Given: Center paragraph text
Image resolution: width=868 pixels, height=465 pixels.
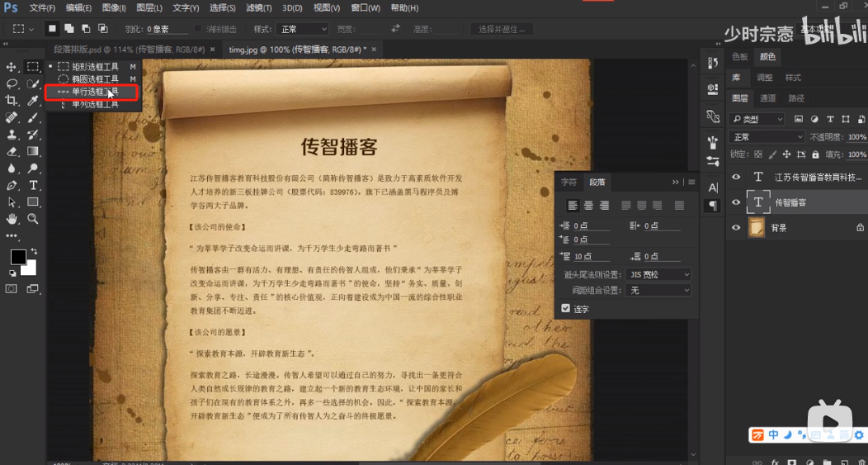Looking at the screenshot, I should point(588,206).
